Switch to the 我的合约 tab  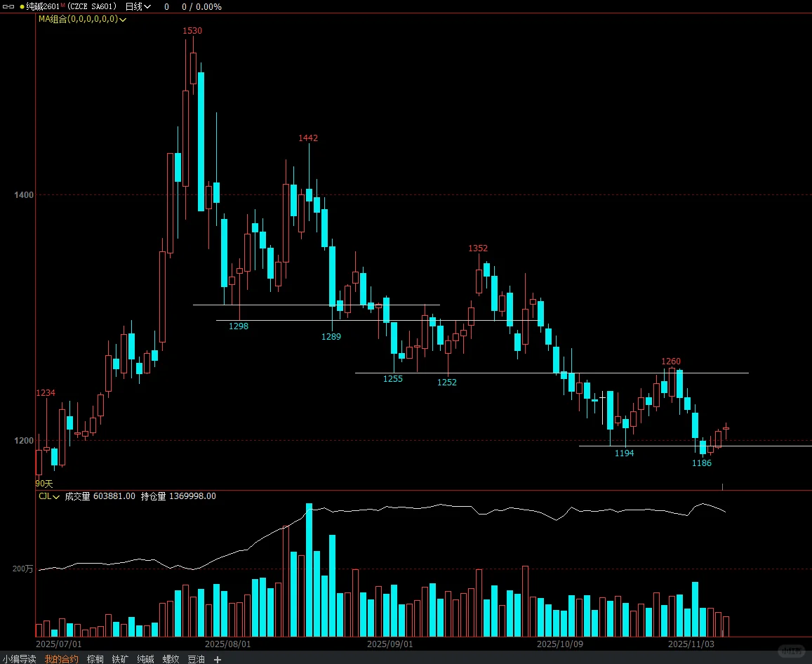click(61, 659)
